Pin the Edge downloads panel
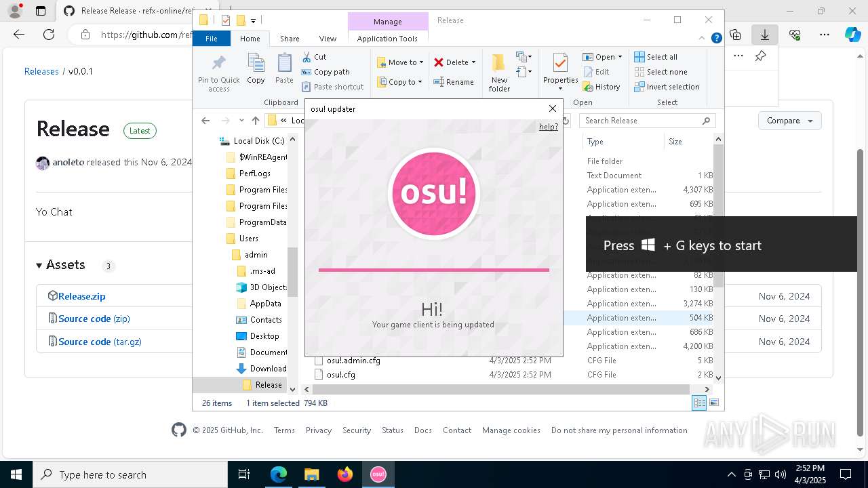Screen dimensions: 868x488 point(760,56)
